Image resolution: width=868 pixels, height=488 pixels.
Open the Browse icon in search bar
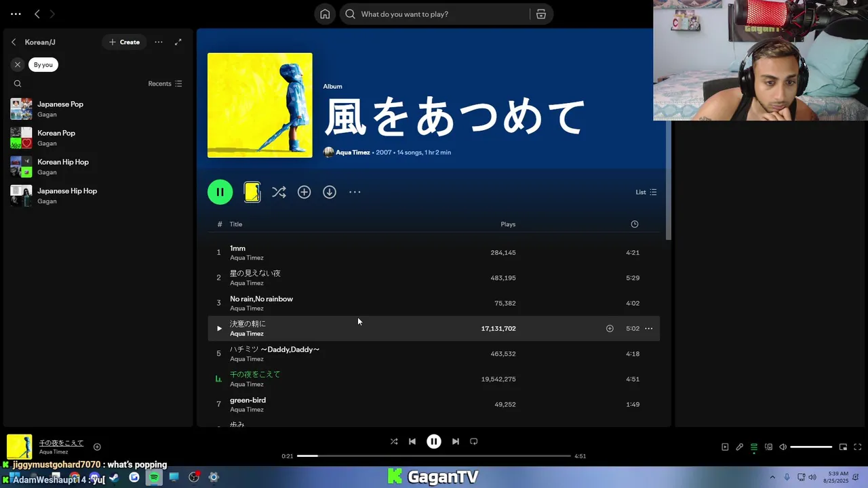pos(540,14)
